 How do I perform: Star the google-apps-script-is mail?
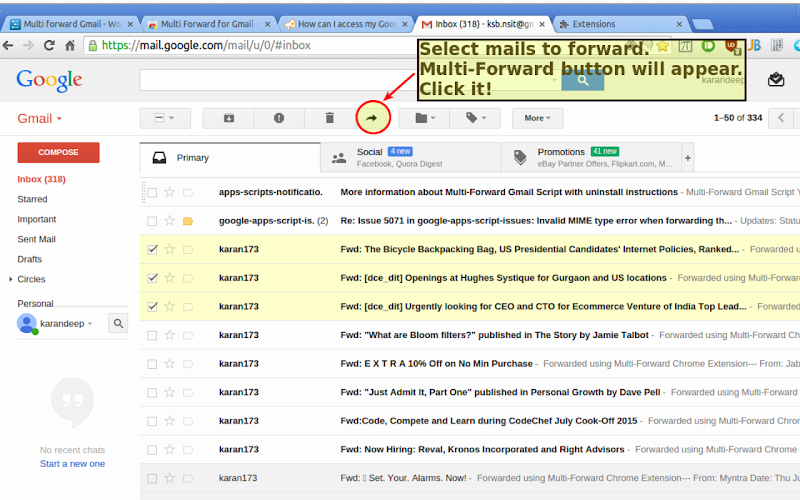pyautogui.click(x=170, y=221)
